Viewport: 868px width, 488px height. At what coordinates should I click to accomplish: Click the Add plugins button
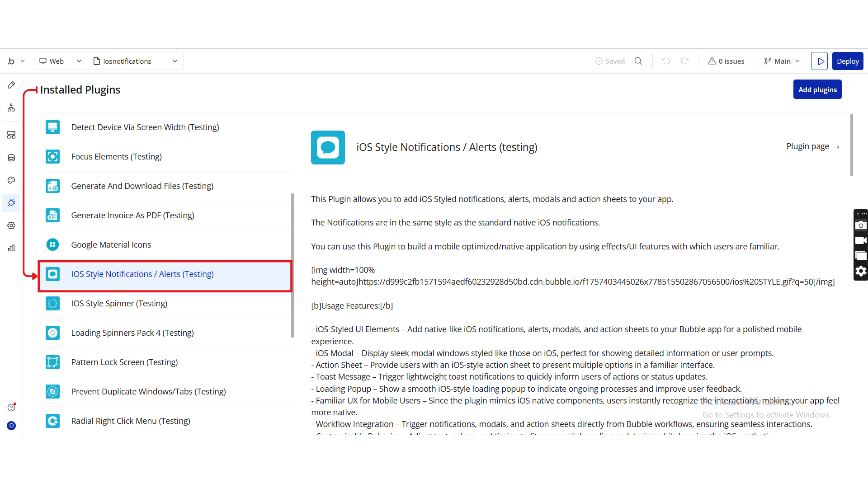pos(817,89)
